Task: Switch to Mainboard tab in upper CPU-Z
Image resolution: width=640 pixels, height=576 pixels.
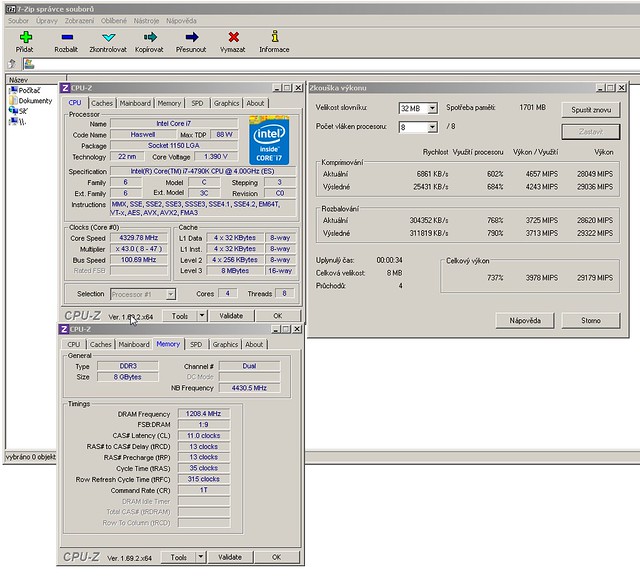Action: (135, 103)
